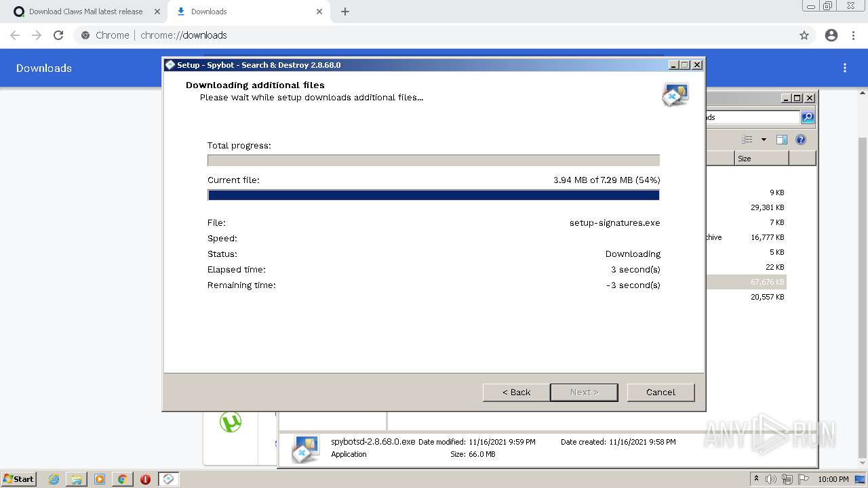Click the Chrome page vertical scrollbar
This screenshot has height=488, width=868.
tap(863, 298)
